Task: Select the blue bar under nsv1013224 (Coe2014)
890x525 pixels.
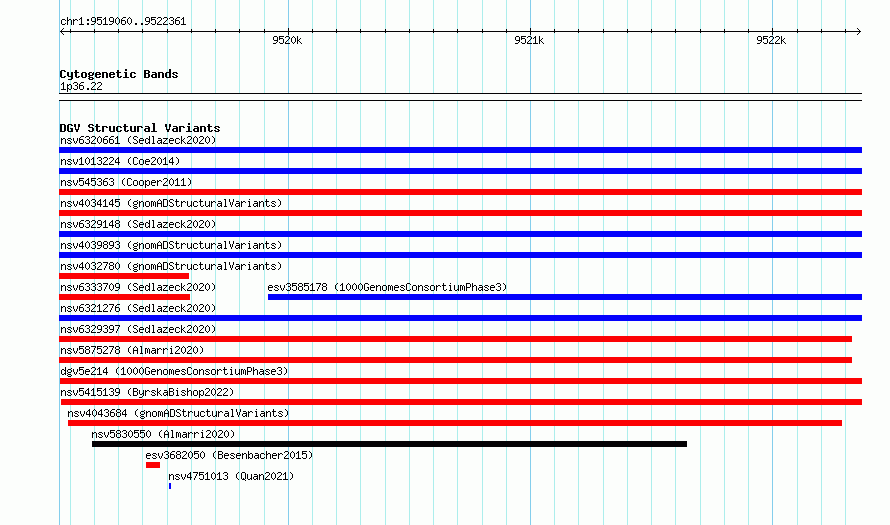Action: [460, 171]
